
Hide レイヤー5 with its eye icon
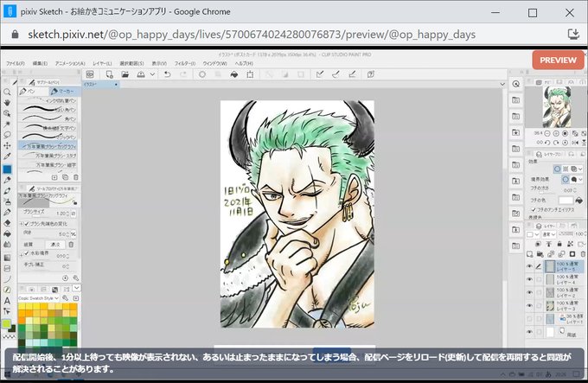point(529,266)
